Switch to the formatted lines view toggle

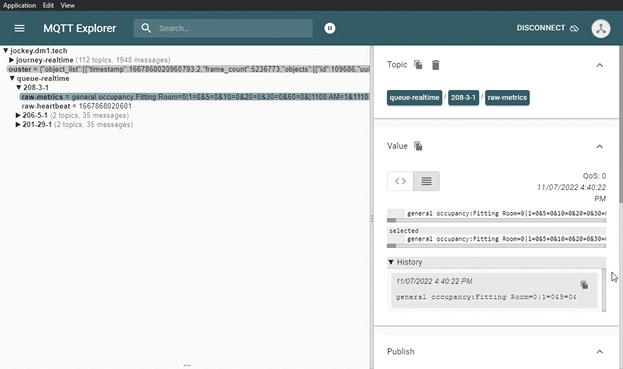[426, 181]
